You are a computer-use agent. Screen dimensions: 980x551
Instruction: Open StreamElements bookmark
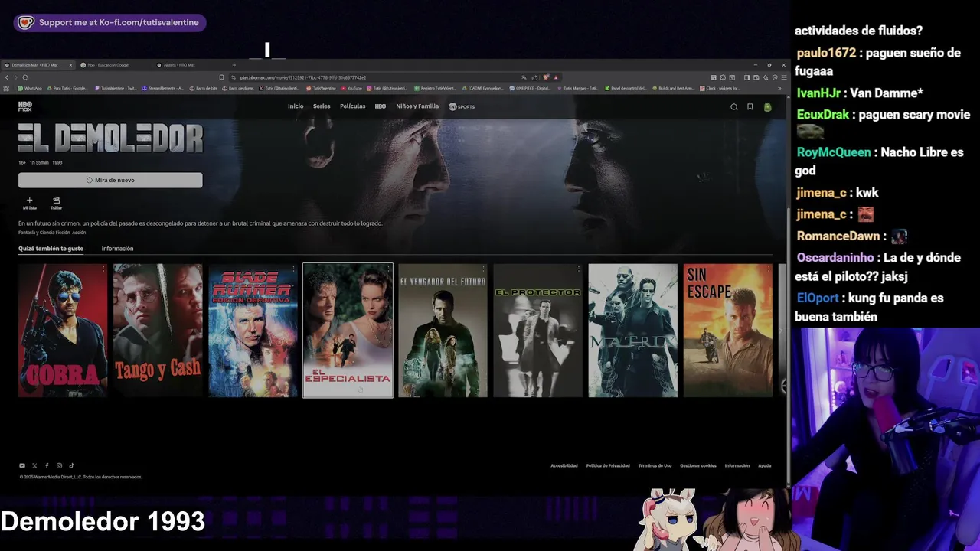(163, 88)
